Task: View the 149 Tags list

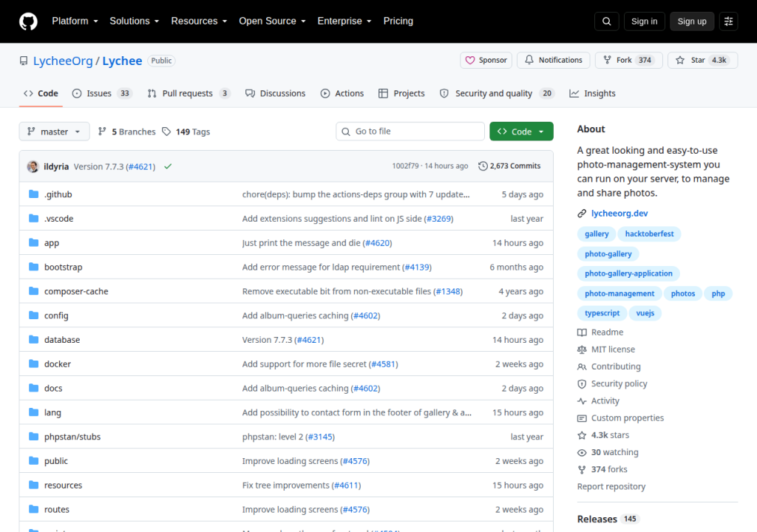Action: tap(186, 132)
